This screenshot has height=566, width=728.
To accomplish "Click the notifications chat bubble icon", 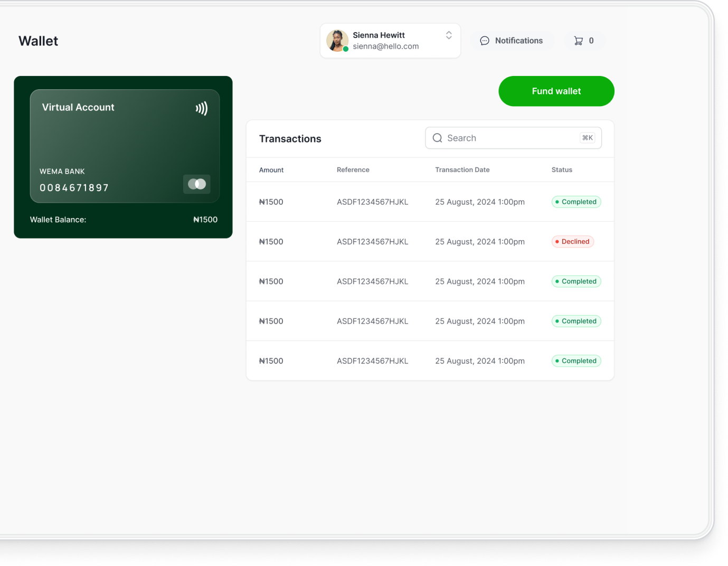I will (484, 41).
